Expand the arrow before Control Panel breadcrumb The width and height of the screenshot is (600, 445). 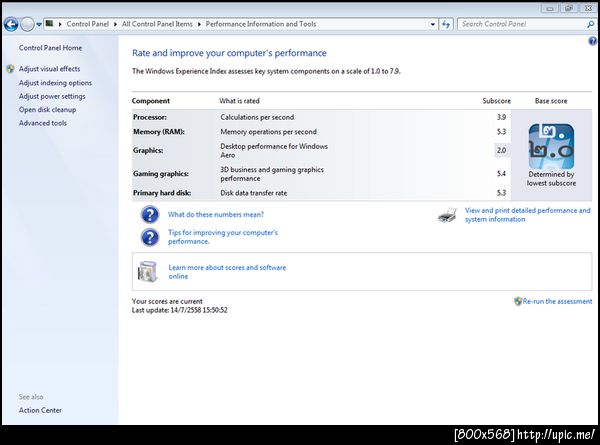60,24
